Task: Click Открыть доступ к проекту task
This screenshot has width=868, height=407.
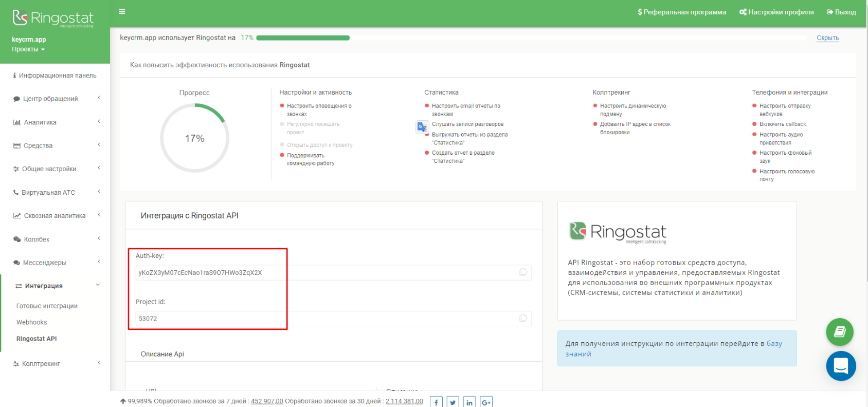Action: pyautogui.click(x=319, y=145)
